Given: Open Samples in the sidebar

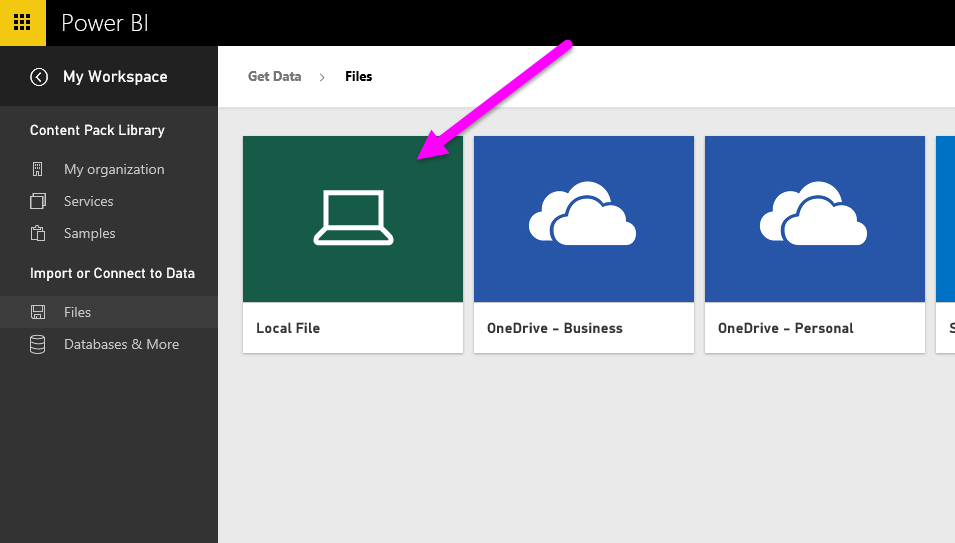Looking at the screenshot, I should [x=90, y=234].
